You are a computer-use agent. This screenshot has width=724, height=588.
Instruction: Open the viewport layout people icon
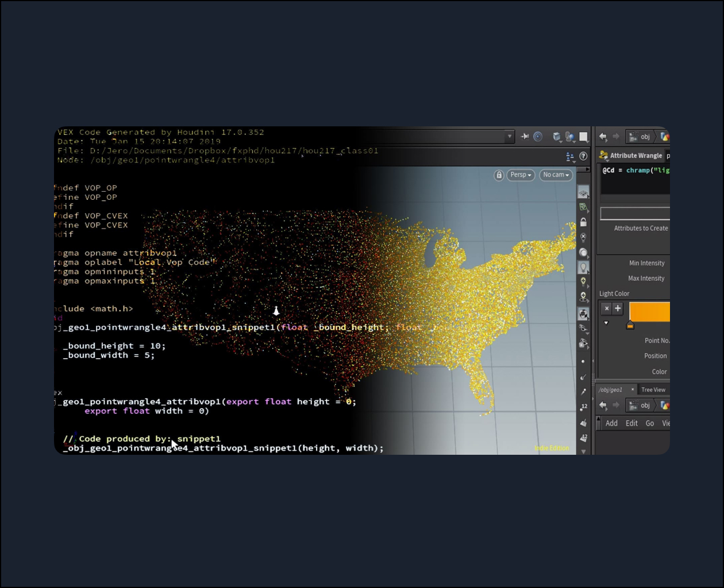click(570, 156)
